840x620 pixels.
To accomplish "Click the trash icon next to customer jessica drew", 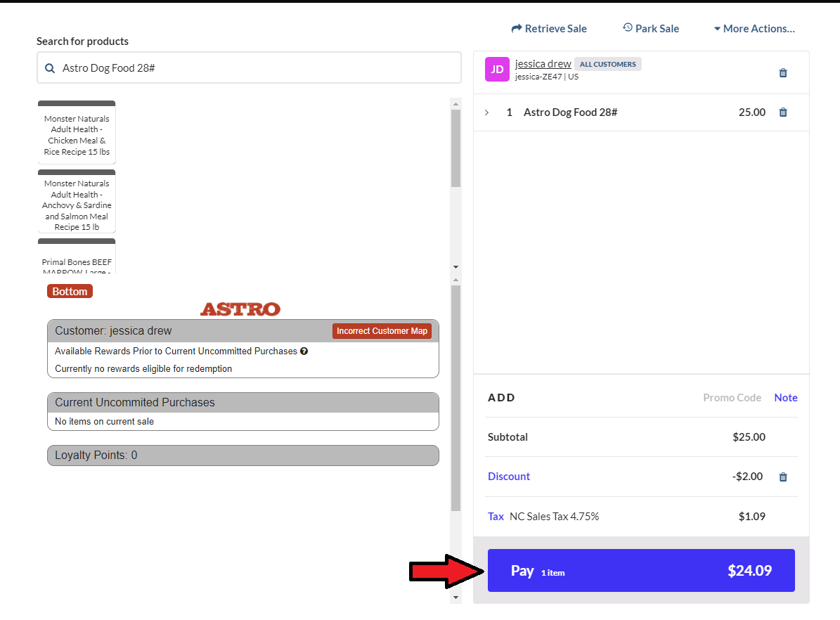I will coord(783,72).
